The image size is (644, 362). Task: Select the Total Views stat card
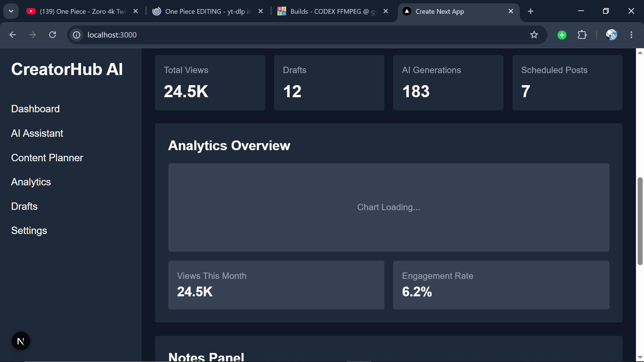(x=210, y=83)
